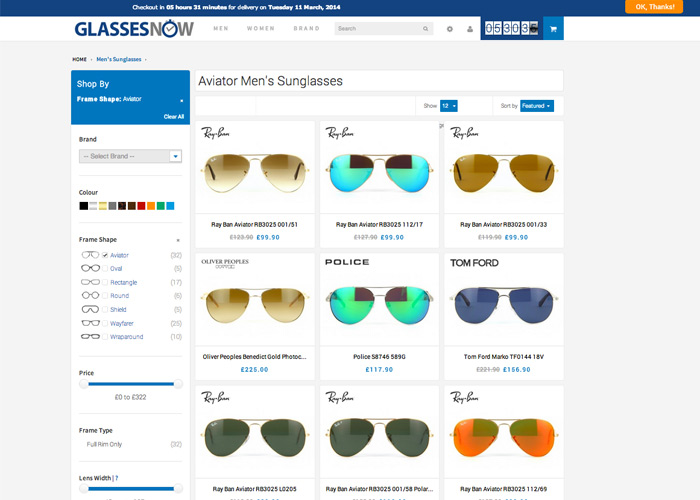Check the Shield frame shape checkbox
Screen dimensions: 700x500
105,310
